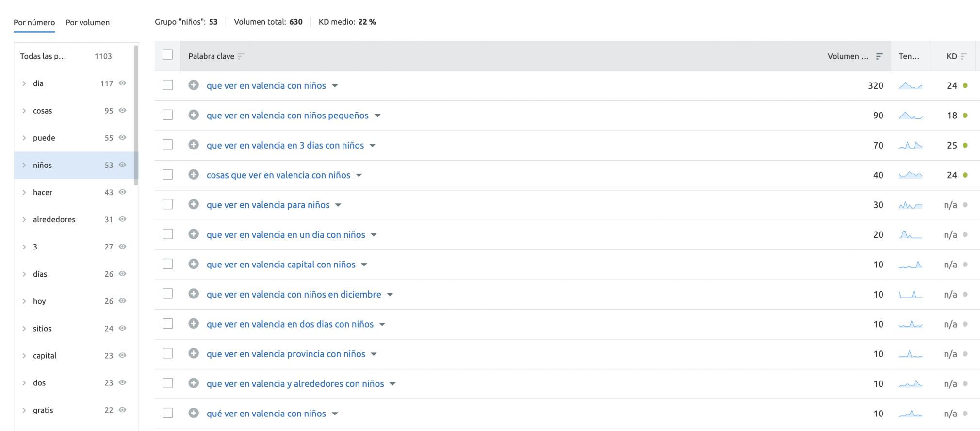980x431 pixels.
Task: Check the select-all checkbox in table header
Action: [168, 55]
